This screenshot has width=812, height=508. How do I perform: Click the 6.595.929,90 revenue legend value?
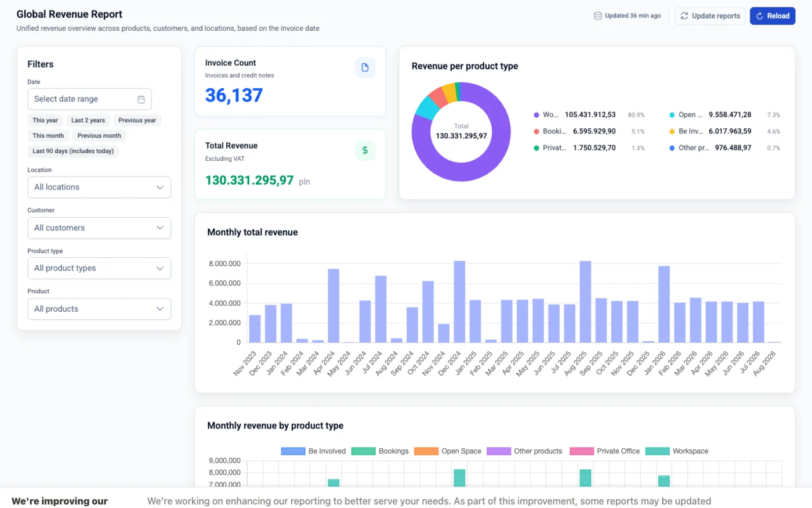point(594,131)
